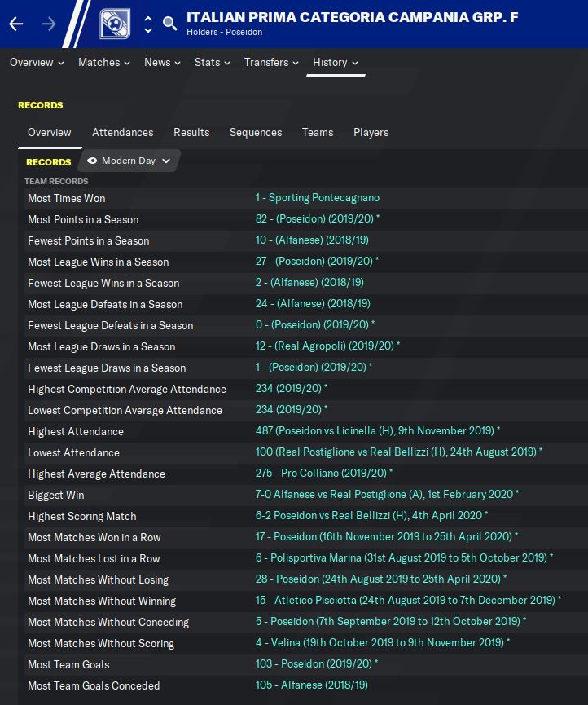Open the Transfers menu
The height and width of the screenshot is (705, 588).
(272, 62)
